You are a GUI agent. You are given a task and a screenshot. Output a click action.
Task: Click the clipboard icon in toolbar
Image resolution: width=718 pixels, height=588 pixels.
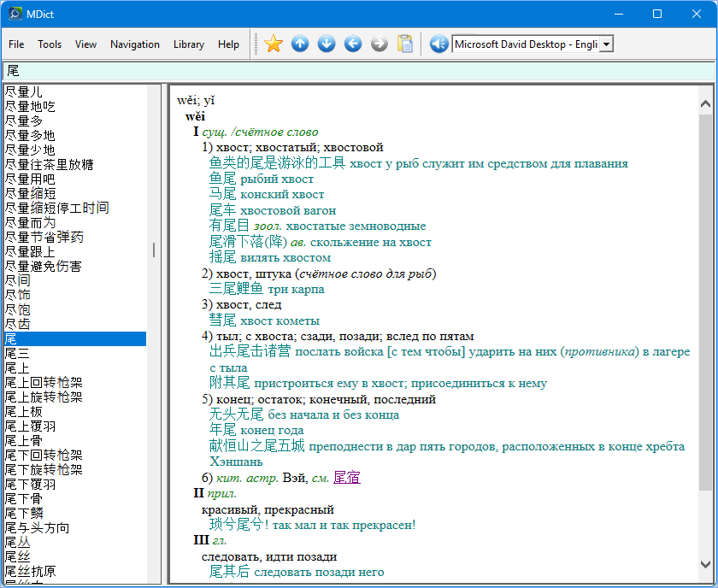pos(405,44)
